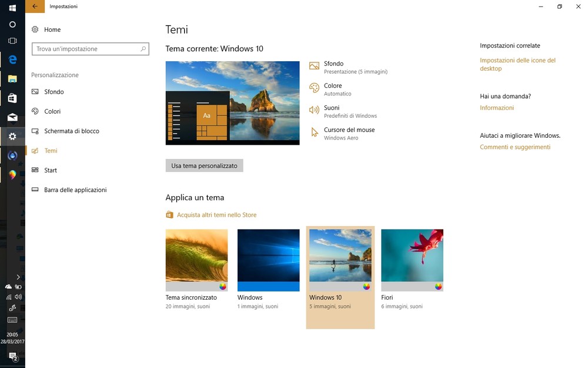This screenshot has width=588, height=368.
Task: Open the Mail app from taskbar
Action: tap(12, 117)
